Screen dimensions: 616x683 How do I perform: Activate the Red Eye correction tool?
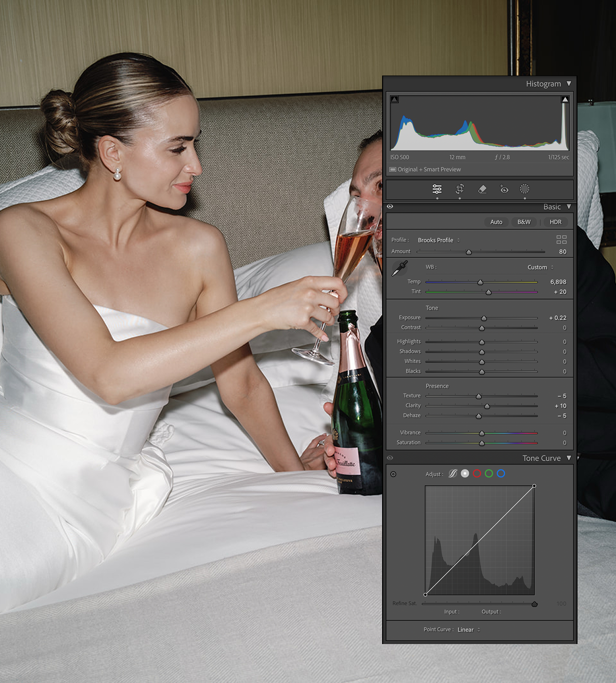504,189
